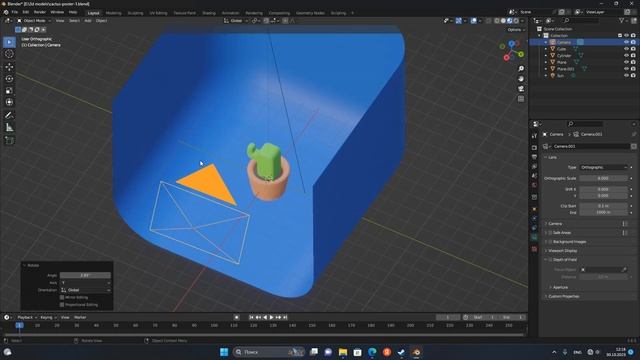Open the Scene properties tab icon
The width and height of the screenshot is (640, 360).
[534, 176]
